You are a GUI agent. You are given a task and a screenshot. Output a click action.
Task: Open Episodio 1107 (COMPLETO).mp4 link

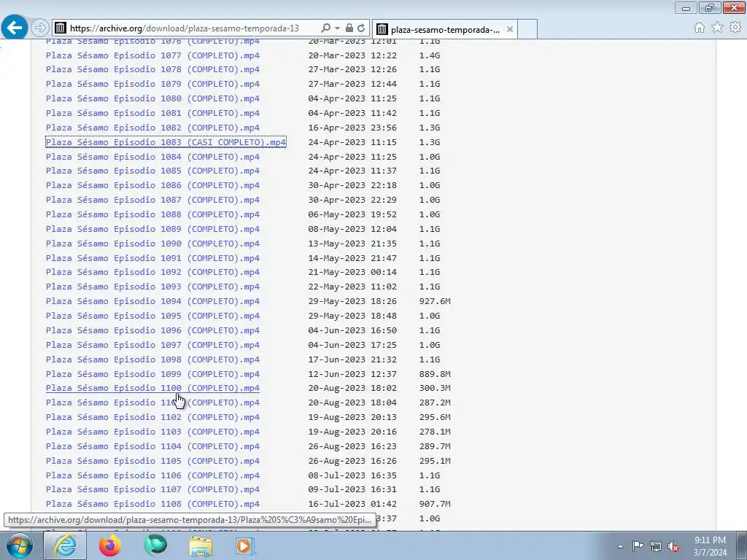[x=152, y=489]
